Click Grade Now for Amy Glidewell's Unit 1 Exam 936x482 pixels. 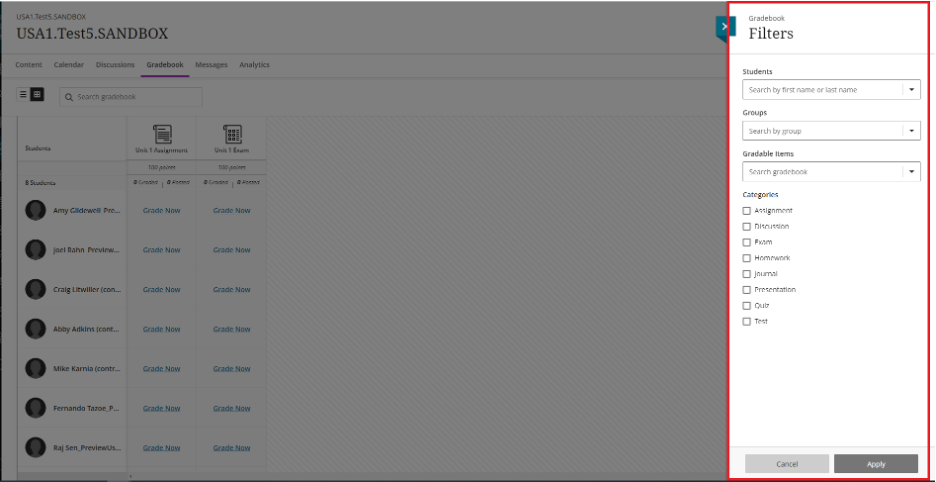(x=232, y=210)
